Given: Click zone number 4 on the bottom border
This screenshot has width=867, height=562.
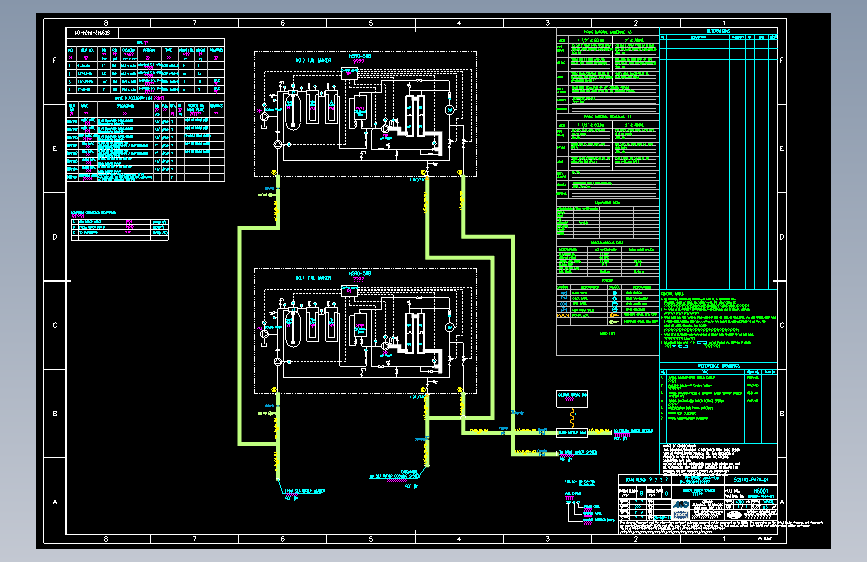Looking at the screenshot, I should coord(459,539).
